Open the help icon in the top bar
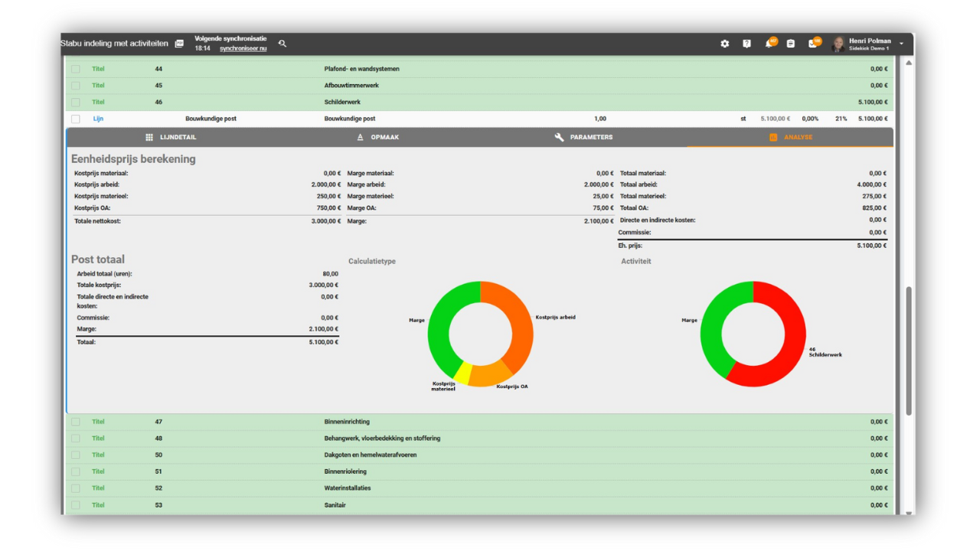Image resolution: width=980 pixels, height=551 pixels. point(747,44)
